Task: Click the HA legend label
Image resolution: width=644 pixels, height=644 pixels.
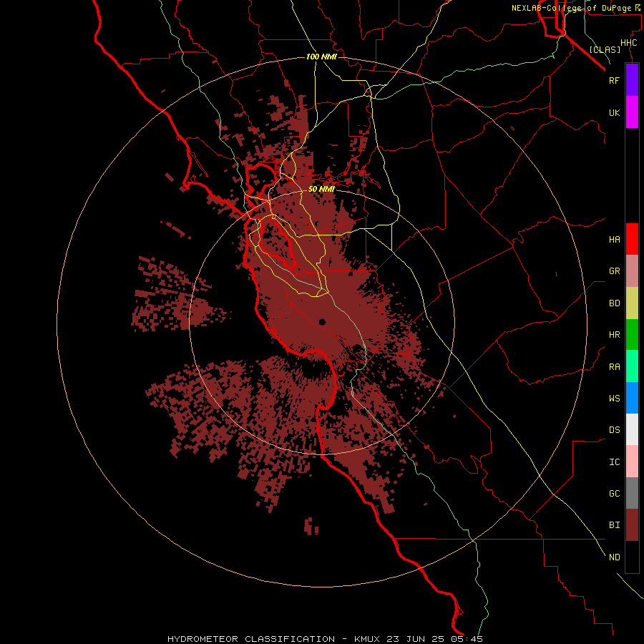Action: pos(614,239)
